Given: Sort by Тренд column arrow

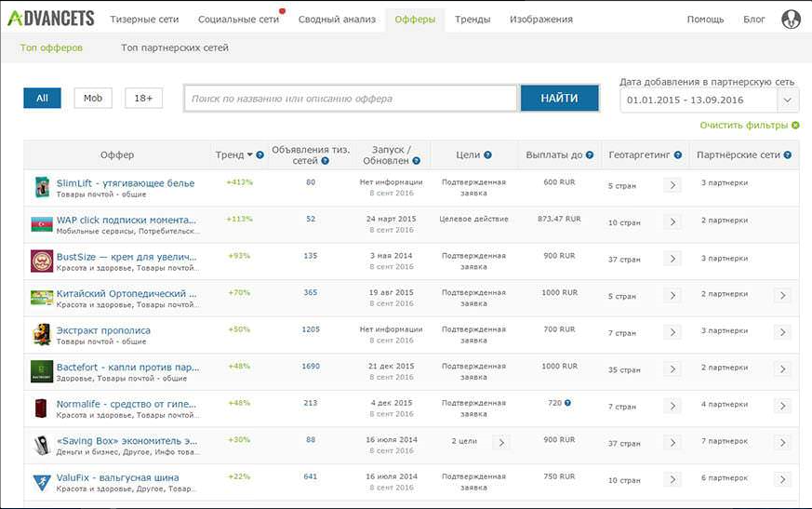Looking at the screenshot, I should 250,155.
